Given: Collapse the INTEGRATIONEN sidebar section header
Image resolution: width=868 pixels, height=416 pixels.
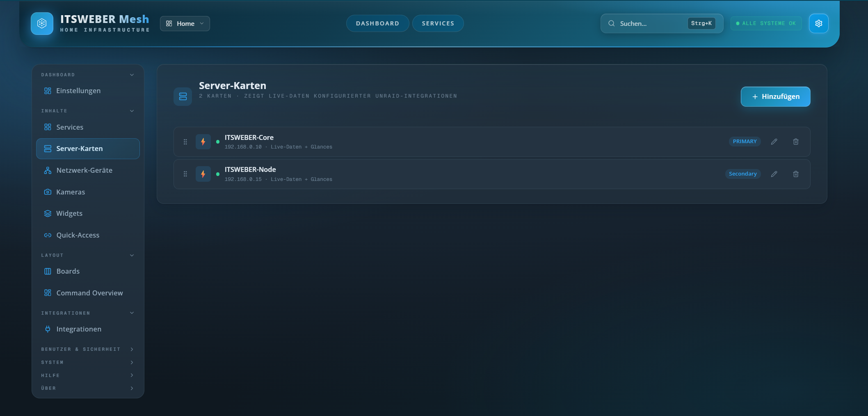Looking at the screenshot, I should [88, 313].
